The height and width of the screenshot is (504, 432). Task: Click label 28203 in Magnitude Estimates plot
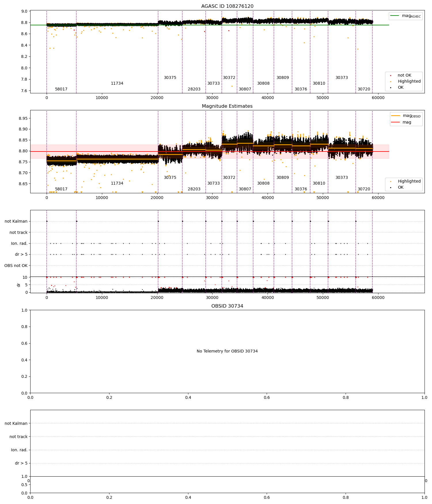(x=194, y=189)
